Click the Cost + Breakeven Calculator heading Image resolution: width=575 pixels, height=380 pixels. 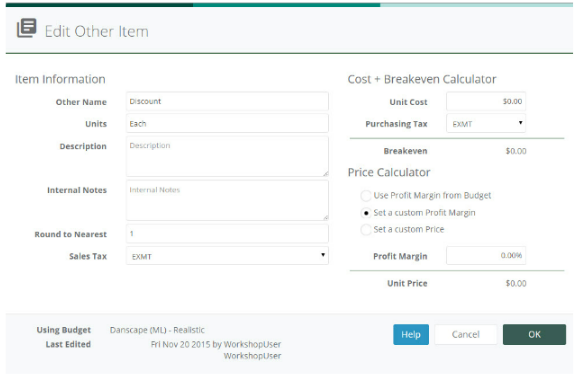pyautogui.click(x=422, y=79)
